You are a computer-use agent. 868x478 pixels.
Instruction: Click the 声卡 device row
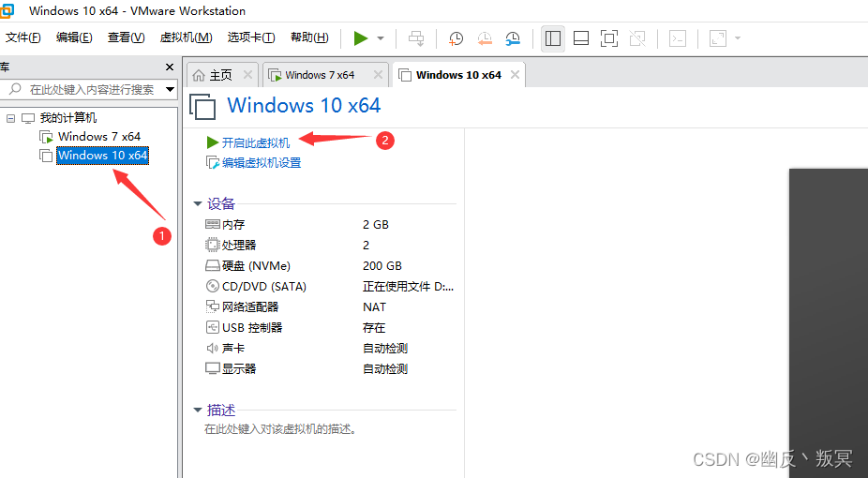point(330,349)
